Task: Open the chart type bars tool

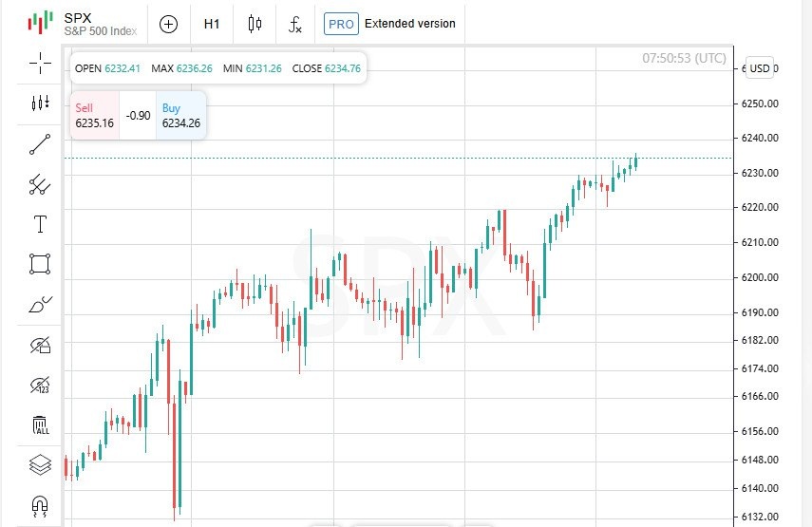Action: click(40, 103)
